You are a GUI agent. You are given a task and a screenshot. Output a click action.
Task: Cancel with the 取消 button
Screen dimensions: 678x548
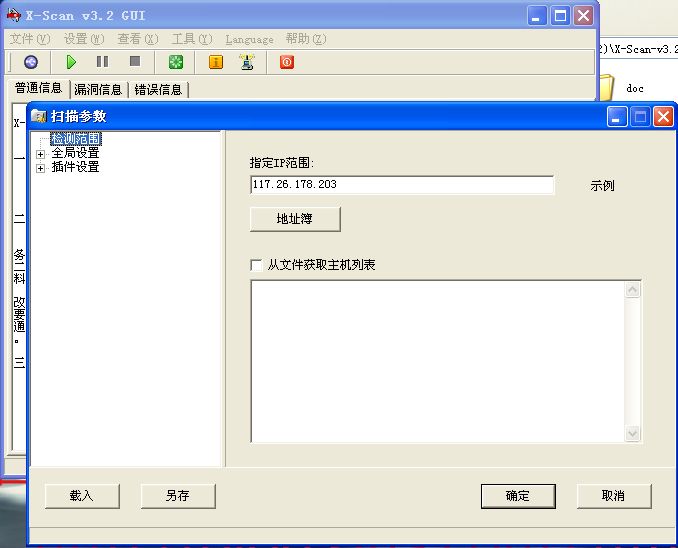[x=614, y=496]
